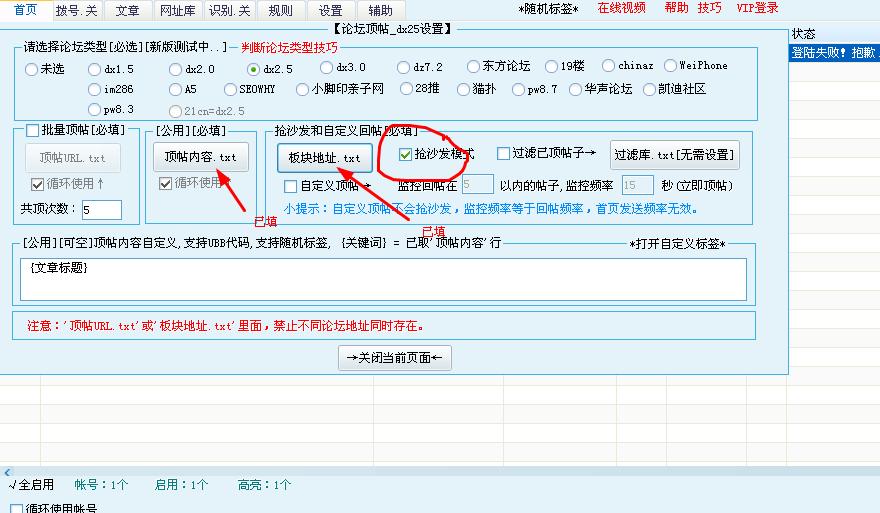Open the 辅助 tab

pyautogui.click(x=380, y=10)
